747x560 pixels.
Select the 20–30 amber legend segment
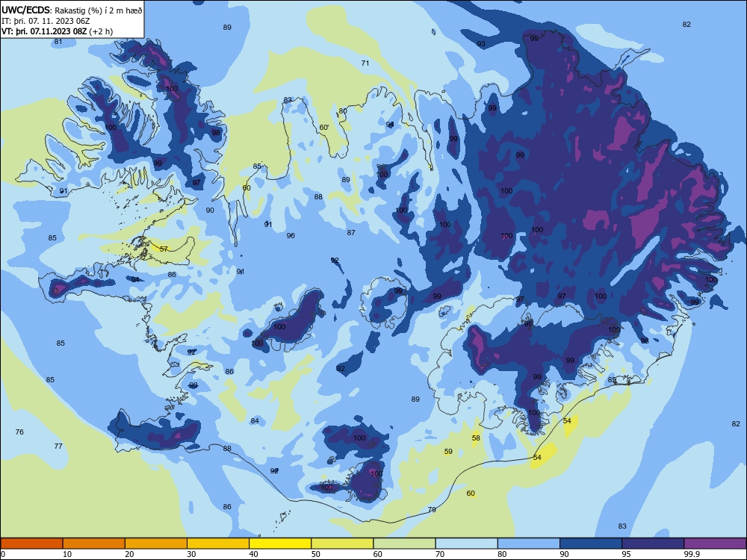click(156, 544)
